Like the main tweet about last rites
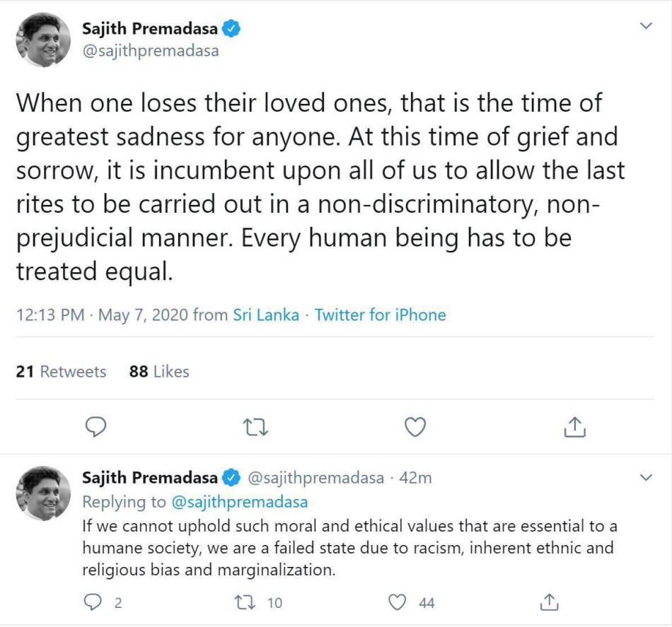The width and height of the screenshot is (672, 627). [415, 427]
